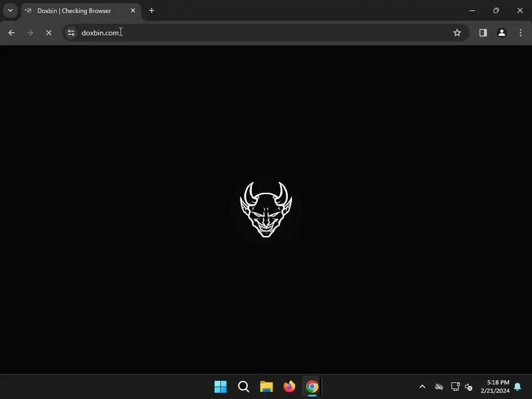Select Chrome icon in the taskbar

(x=312, y=387)
